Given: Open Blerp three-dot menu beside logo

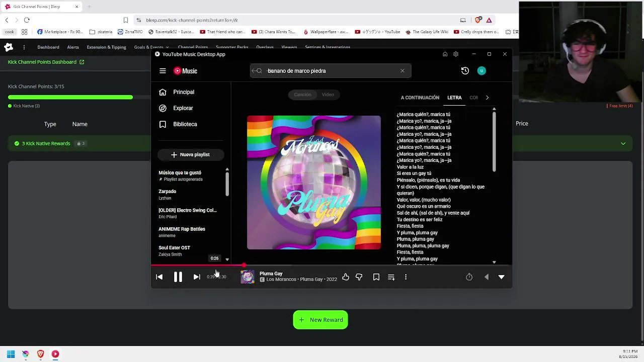Looking at the screenshot, I should [24, 47].
